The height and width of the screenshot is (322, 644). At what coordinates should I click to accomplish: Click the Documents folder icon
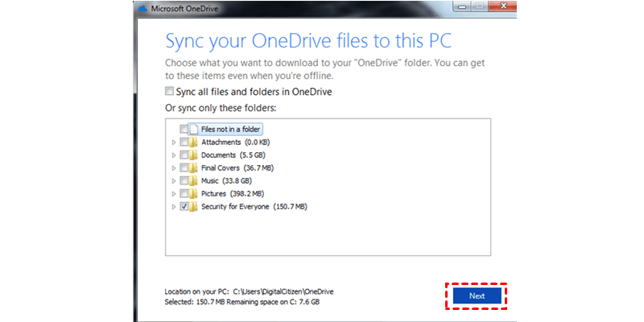pos(193,155)
